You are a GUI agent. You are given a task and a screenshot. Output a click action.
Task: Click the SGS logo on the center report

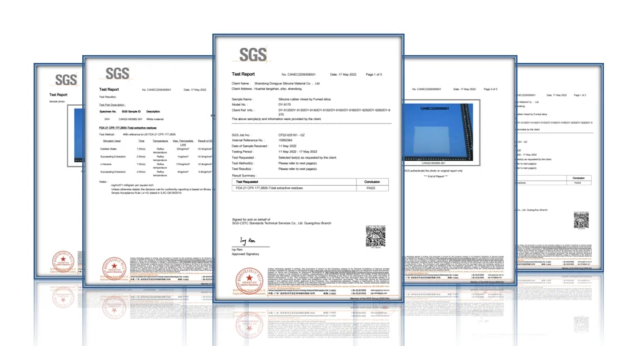coord(252,54)
